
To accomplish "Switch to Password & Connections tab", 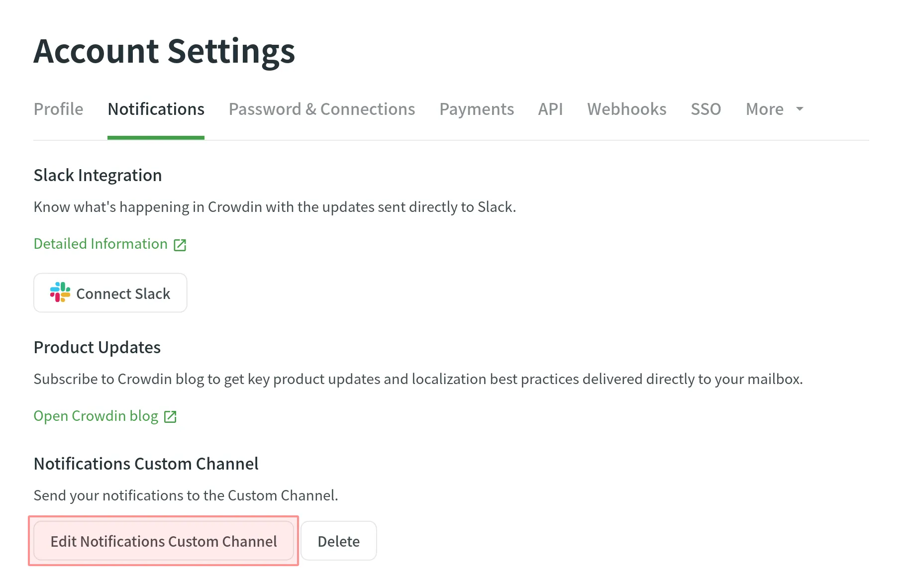I will pos(322,109).
